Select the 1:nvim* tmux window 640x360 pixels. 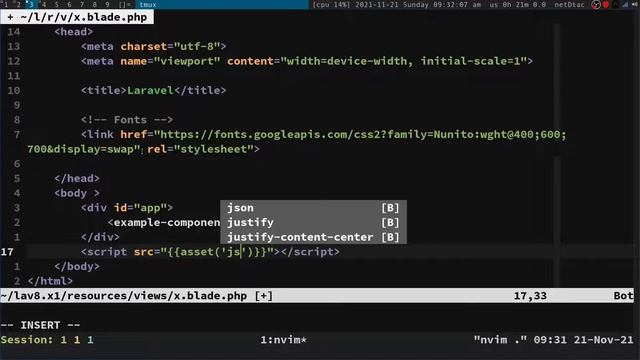tap(284, 340)
